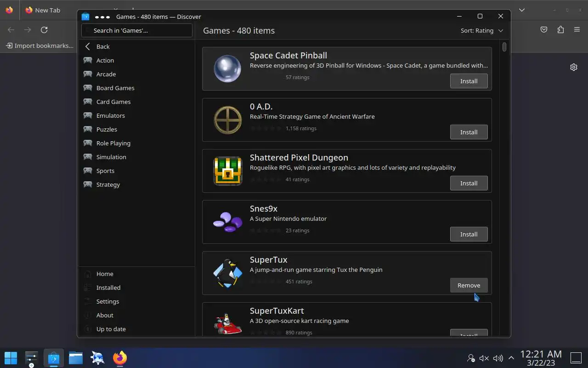Open the Installed page
The width and height of the screenshot is (588, 368).
(x=137, y=287)
